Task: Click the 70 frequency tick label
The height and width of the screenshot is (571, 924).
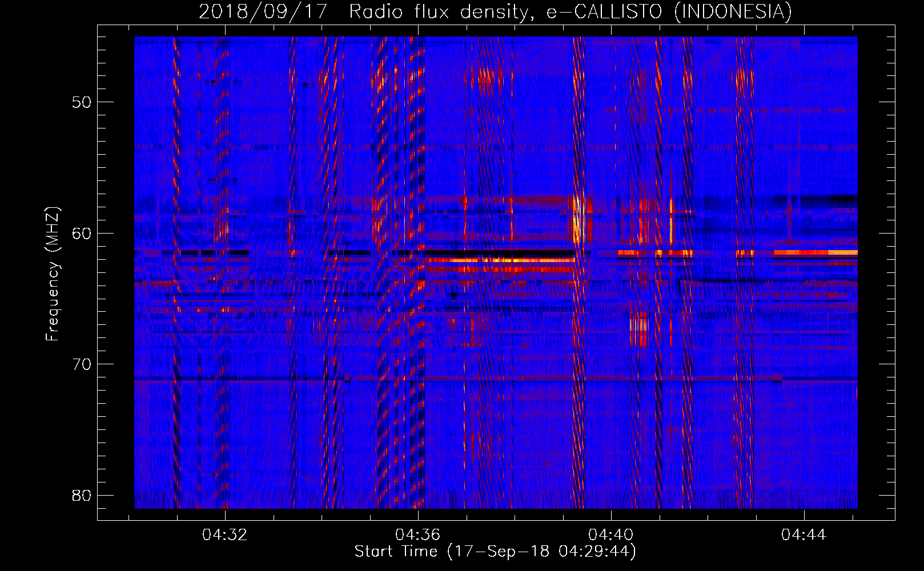Action: 82,364
